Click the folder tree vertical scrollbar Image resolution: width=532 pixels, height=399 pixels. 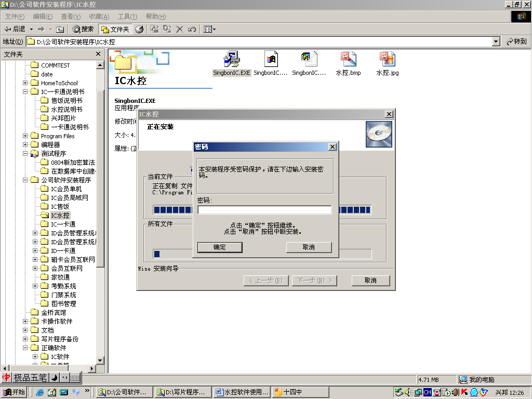click(101, 208)
